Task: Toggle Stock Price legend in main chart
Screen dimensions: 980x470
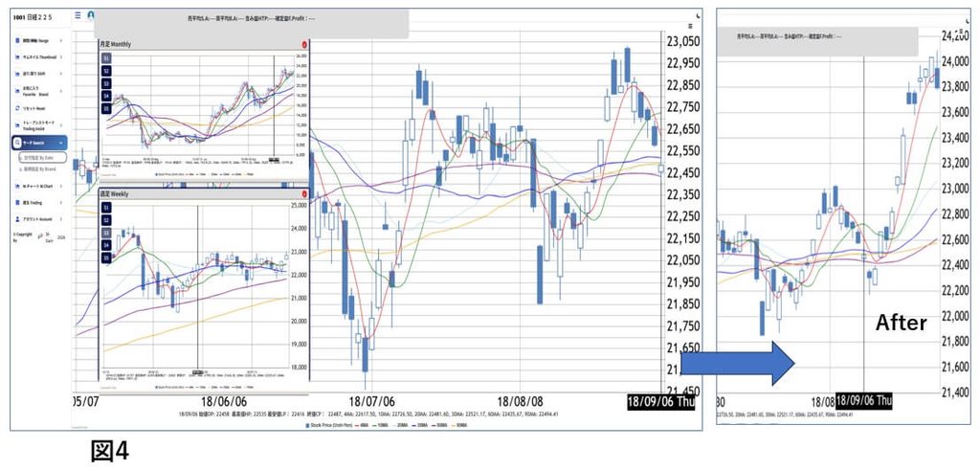Action: pos(329,426)
